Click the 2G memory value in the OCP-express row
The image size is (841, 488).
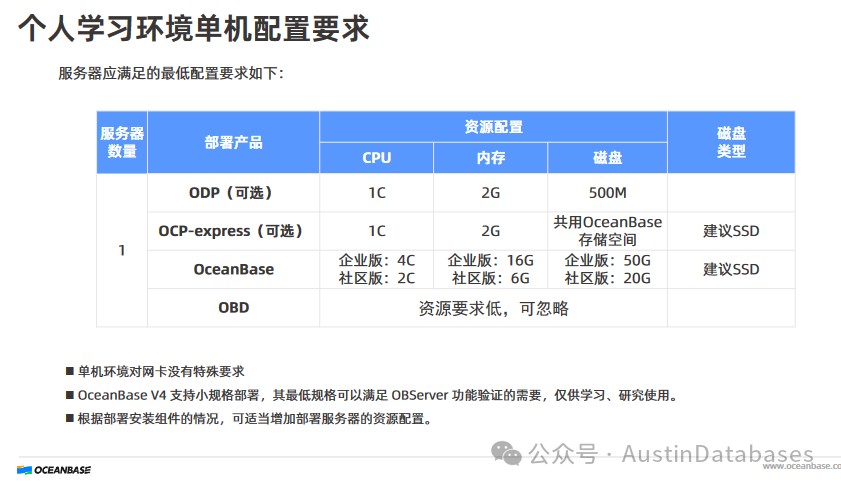490,231
